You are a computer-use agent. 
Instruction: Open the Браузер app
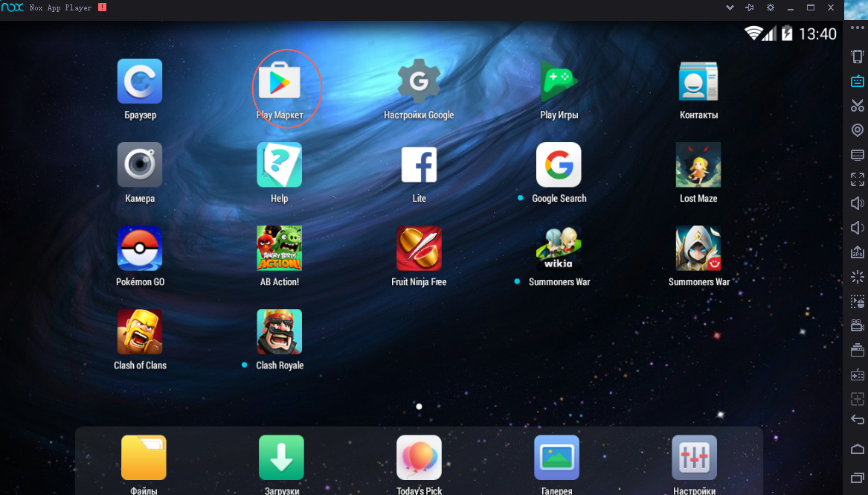click(x=140, y=81)
